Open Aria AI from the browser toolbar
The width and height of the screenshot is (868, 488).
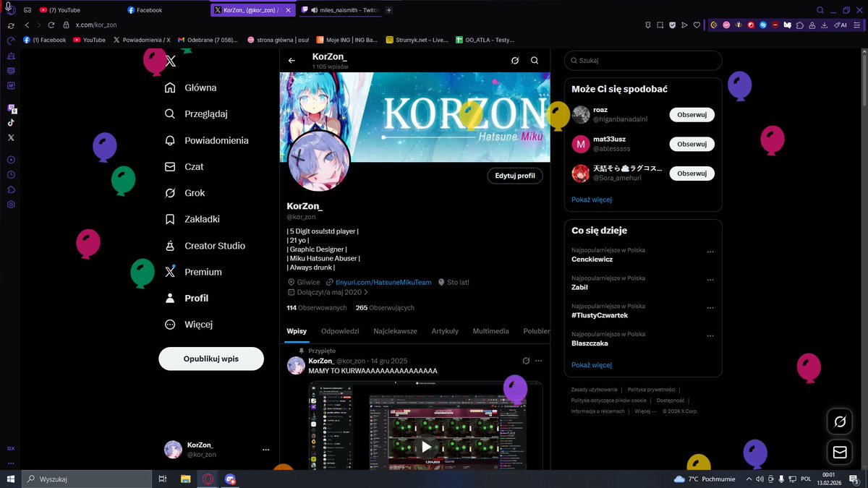[841, 25]
